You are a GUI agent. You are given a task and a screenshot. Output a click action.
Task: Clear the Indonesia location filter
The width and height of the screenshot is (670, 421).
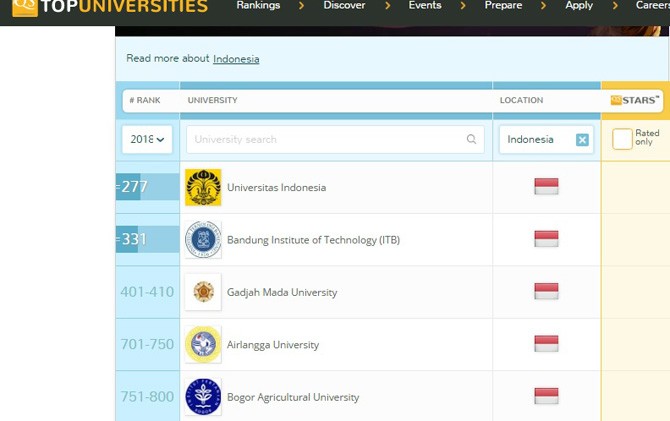pyautogui.click(x=582, y=140)
